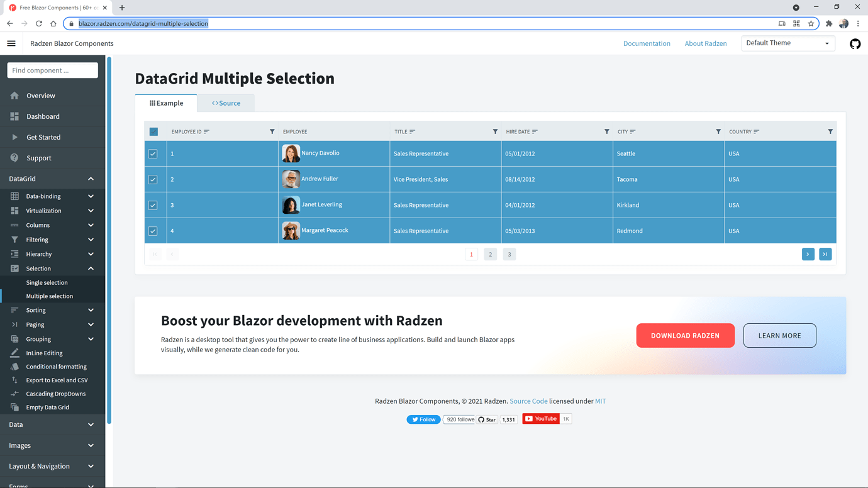Click the Support question icon

pos(14,158)
